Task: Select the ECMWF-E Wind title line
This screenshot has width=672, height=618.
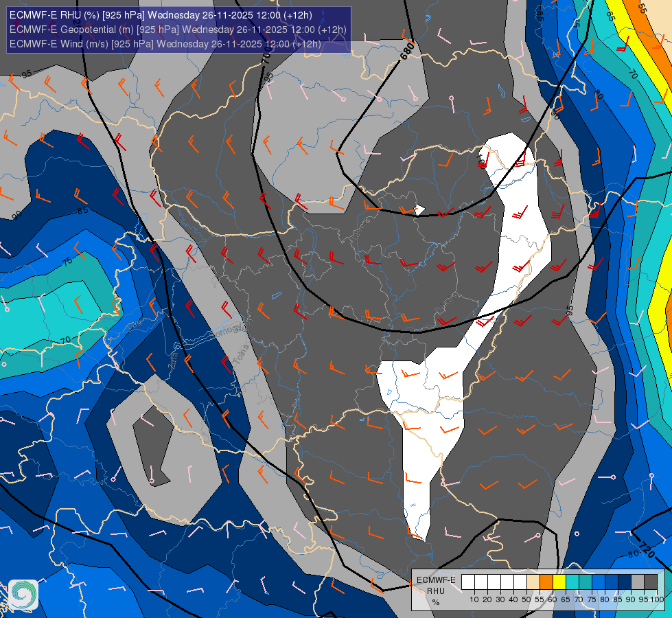Action: coord(165,44)
